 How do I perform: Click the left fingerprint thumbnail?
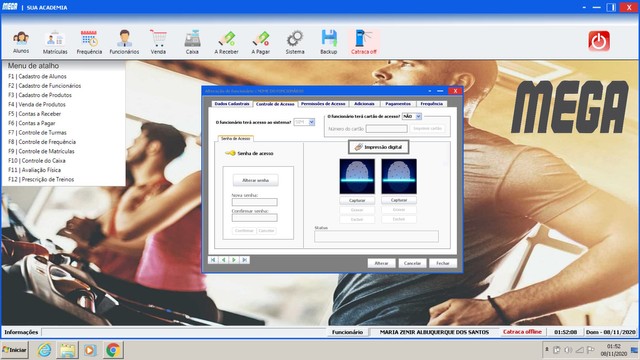[x=357, y=176]
